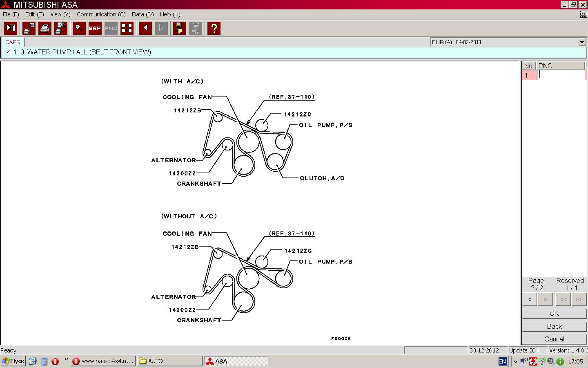Open the Communication menu
588x368 pixels.
pos(101,14)
